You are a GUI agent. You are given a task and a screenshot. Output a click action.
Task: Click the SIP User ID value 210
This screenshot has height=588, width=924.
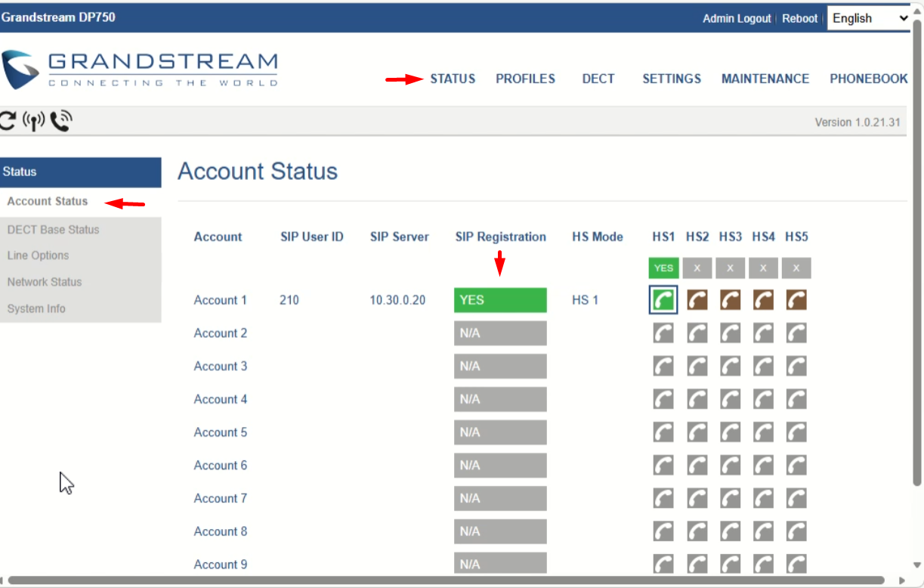pos(289,300)
